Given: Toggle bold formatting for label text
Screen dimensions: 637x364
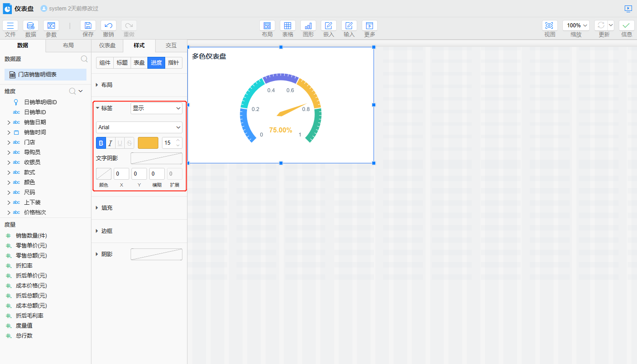Looking at the screenshot, I should coord(101,143).
